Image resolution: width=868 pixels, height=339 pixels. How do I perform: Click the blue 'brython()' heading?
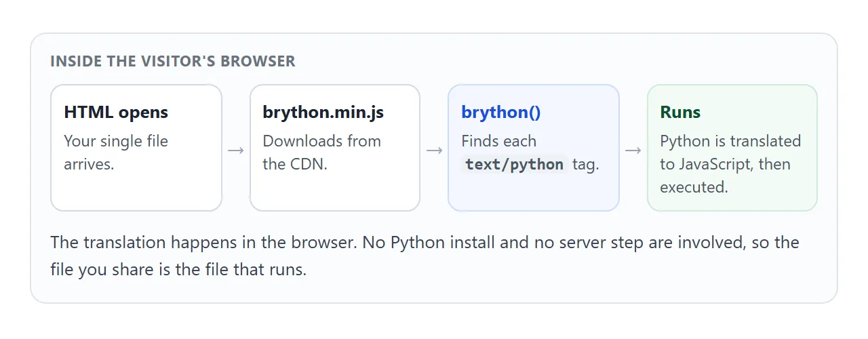point(501,112)
